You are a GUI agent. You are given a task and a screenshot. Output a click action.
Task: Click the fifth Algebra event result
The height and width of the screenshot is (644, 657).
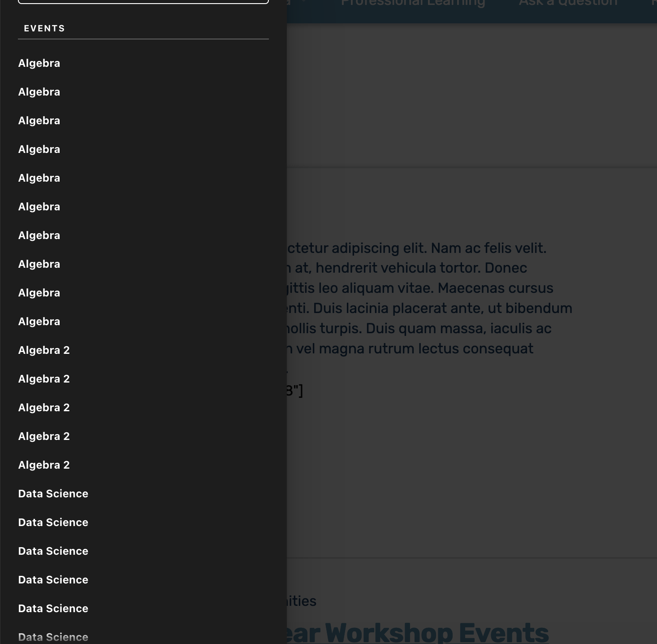[x=39, y=178]
